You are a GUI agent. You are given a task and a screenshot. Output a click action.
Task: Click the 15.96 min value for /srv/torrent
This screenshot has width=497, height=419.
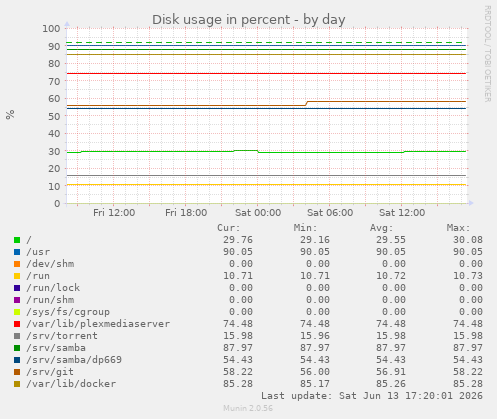(x=315, y=336)
